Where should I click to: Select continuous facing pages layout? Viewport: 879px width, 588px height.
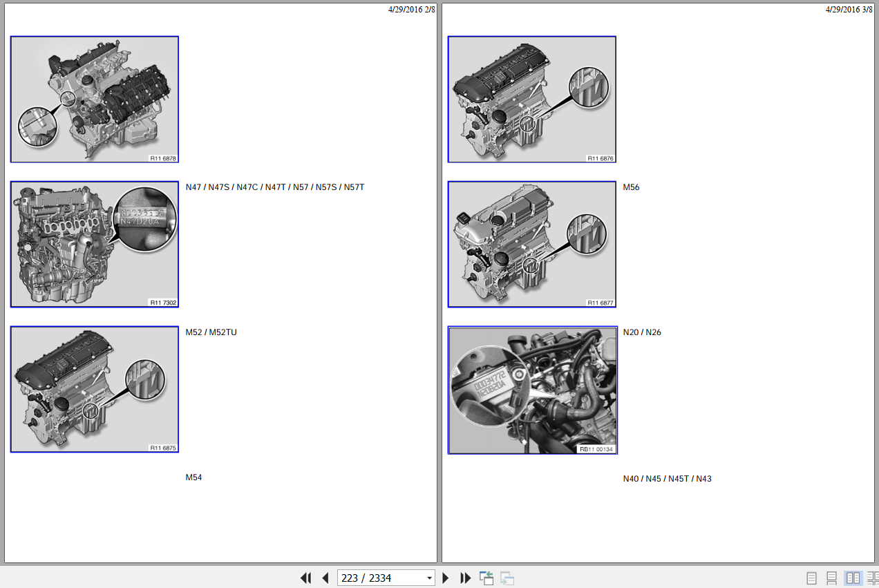pyautogui.click(x=871, y=578)
